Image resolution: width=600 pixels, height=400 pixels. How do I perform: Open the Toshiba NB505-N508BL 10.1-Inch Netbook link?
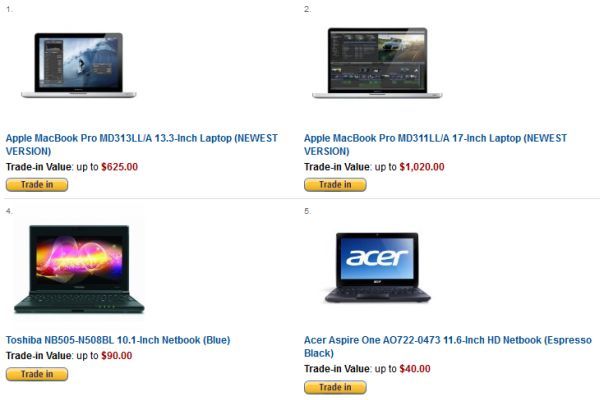(118, 340)
